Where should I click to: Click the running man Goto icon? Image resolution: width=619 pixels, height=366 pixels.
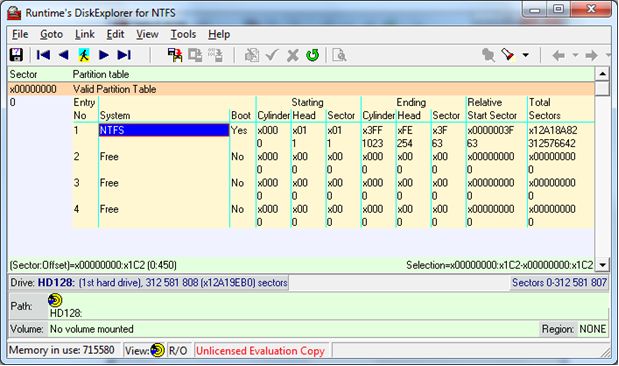[83, 55]
